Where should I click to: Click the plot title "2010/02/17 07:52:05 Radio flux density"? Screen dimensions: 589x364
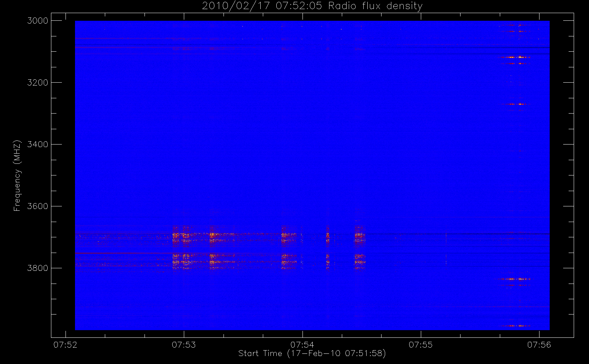(312, 6)
